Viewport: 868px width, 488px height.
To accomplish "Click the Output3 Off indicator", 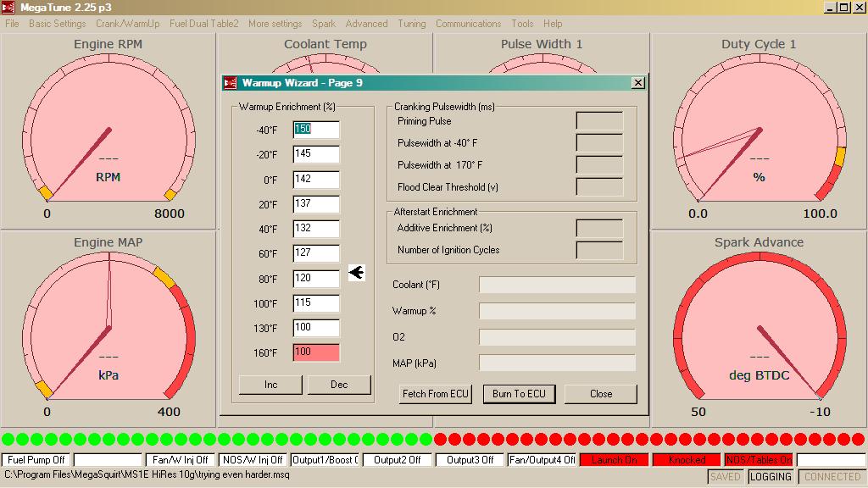I will (x=470, y=460).
